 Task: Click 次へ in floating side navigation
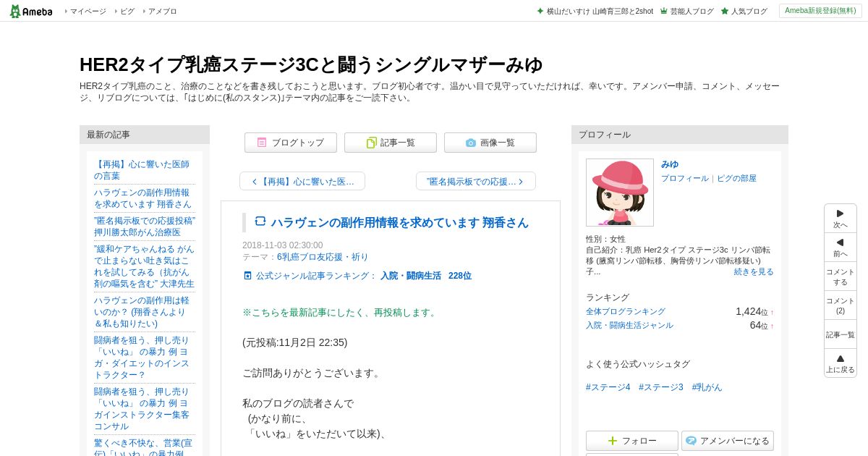pos(841,219)
